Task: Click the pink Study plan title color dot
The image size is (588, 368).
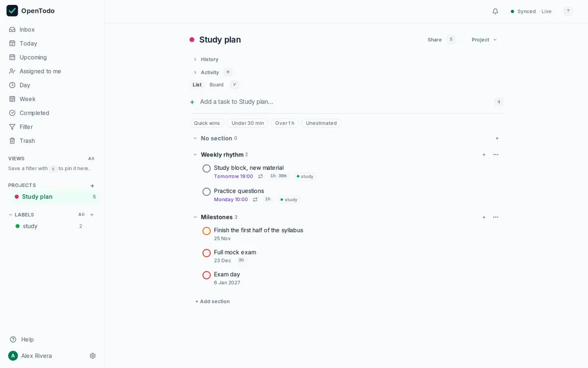Action: [x=192, y=40]
